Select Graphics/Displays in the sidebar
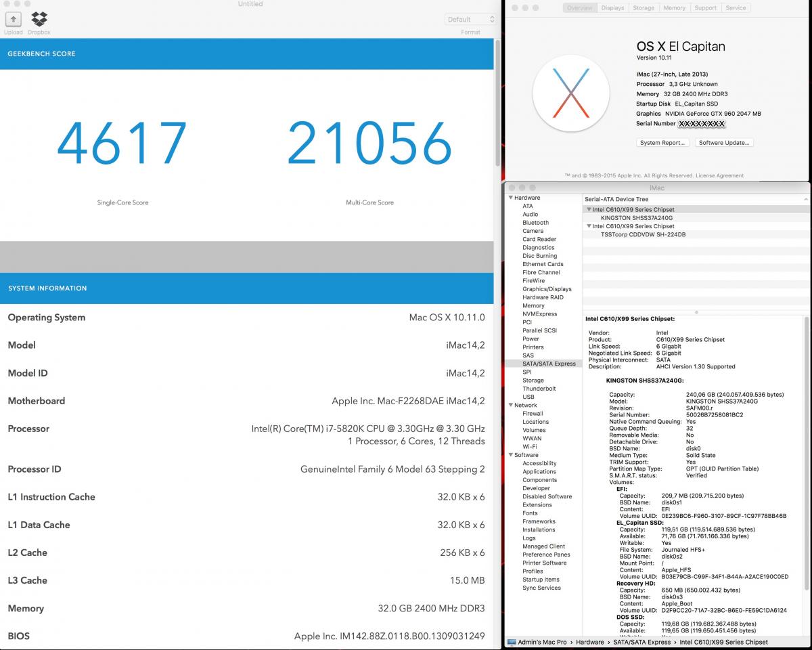 547,289
